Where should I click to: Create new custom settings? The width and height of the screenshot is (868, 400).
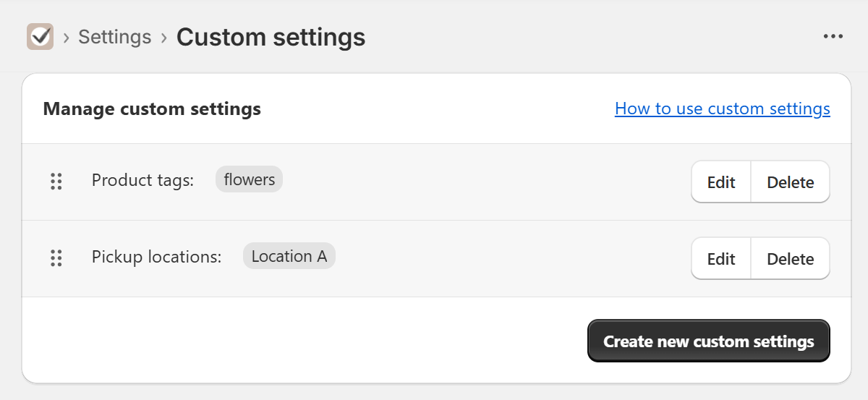709,341
